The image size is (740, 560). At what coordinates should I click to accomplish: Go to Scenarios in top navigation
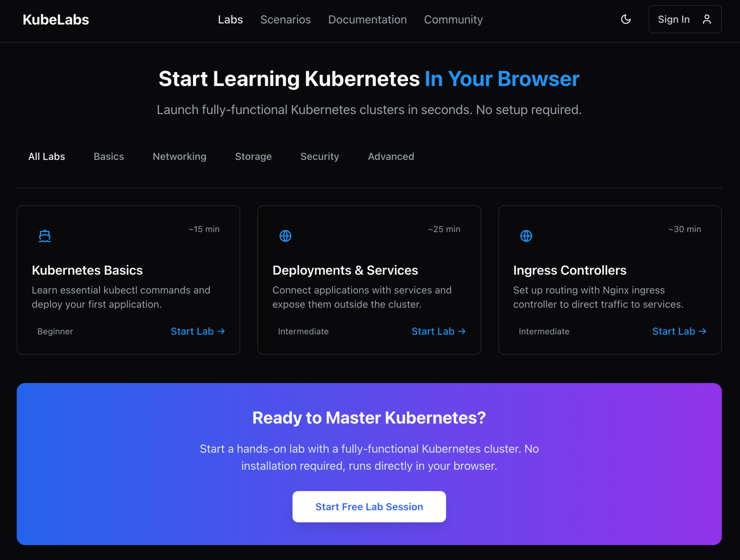tap(285, 20)
